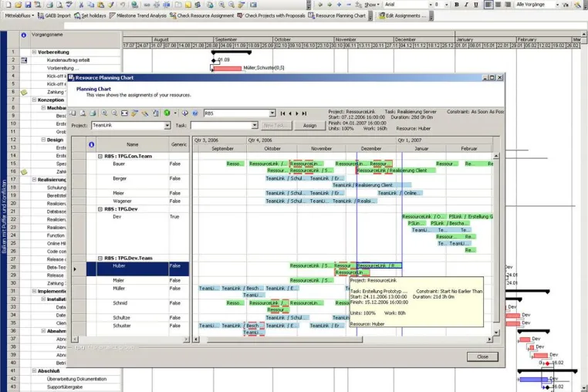Image resolution: width=588 pixels, height=392 pixels.
Task: Outdent the task with the left green arrow
Action: coord(320,5)
